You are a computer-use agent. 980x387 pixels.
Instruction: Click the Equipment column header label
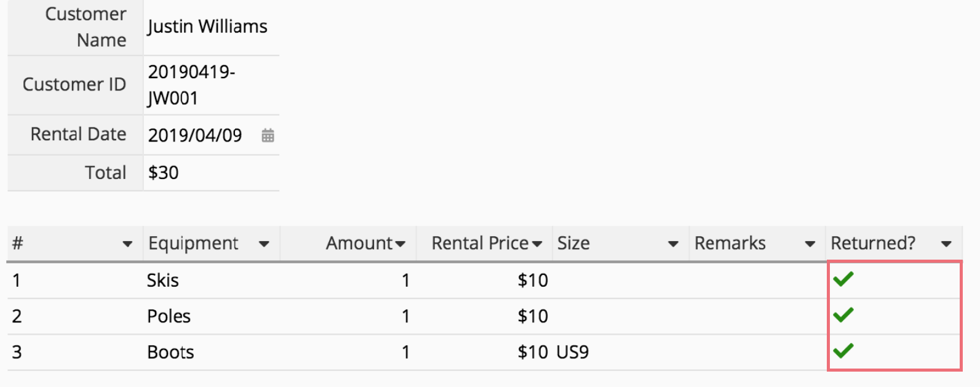tap(193, 244)
